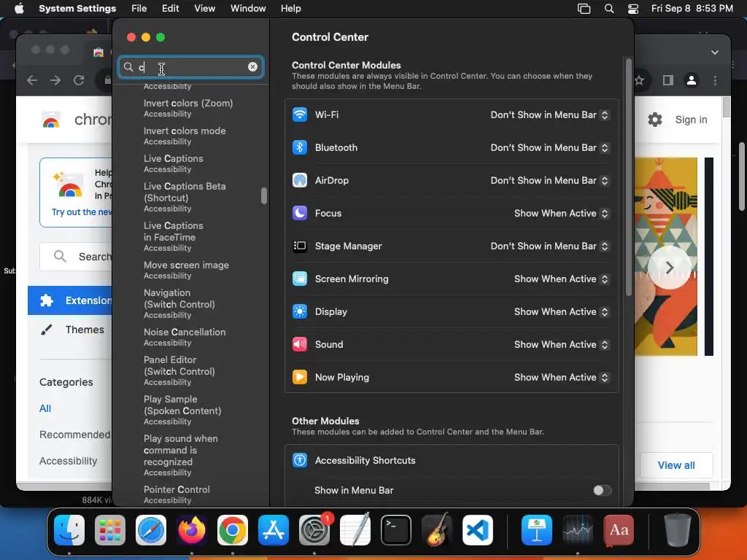Select Pointer Control search result
Viewport: 747px width, 560px height.
pyautogui.click(x=177, y=494)
